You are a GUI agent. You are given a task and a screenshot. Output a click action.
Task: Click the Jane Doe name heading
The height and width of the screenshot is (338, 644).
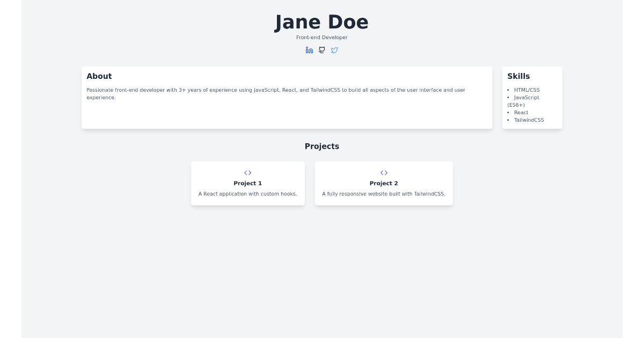[x=321, y=22]
